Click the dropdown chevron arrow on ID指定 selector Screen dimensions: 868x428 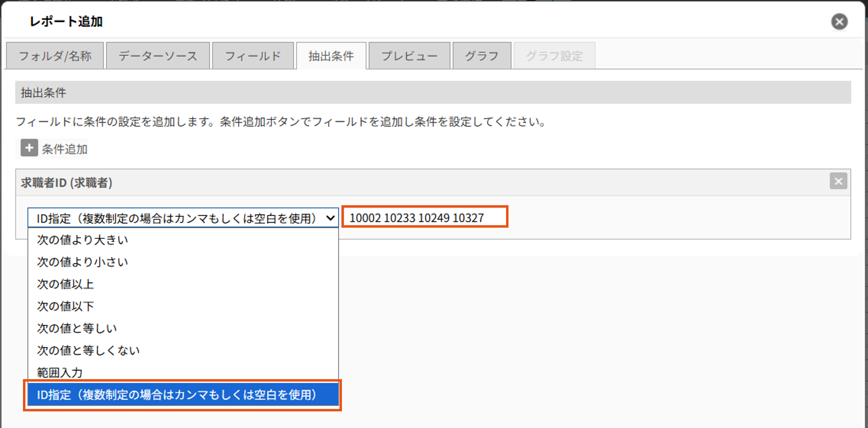[331, 218]
